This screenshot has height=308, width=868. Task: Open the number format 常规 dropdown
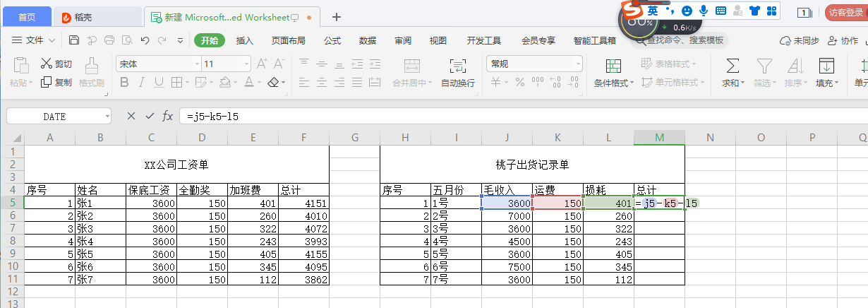pos(578,64)
